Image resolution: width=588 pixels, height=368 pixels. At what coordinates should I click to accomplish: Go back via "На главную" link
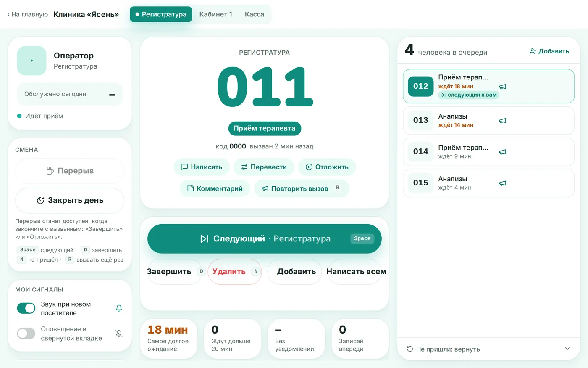coord(28,14)
